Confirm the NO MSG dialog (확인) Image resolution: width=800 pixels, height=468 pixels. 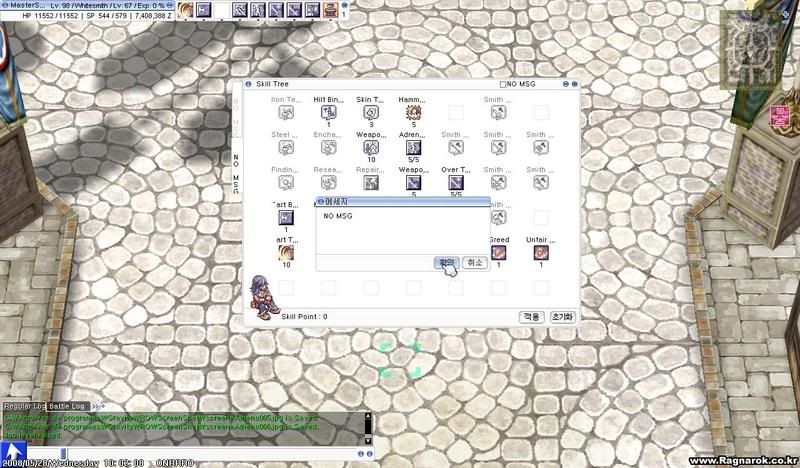coord(446,262)
